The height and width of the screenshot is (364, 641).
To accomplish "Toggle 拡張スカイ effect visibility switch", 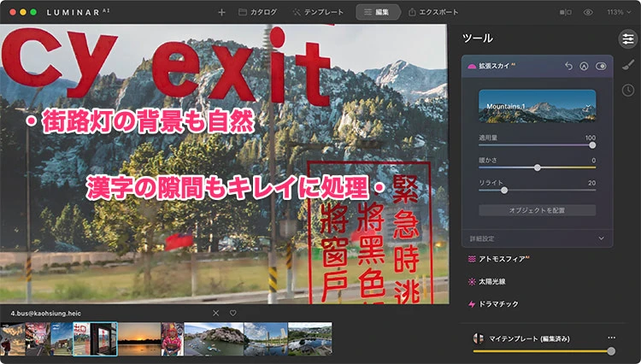I will pyautogui.click(x=601, y=66).
